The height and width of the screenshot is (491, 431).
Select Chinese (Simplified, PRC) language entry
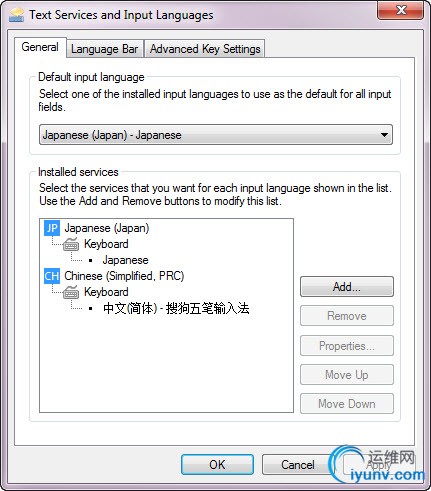point(124,276)
